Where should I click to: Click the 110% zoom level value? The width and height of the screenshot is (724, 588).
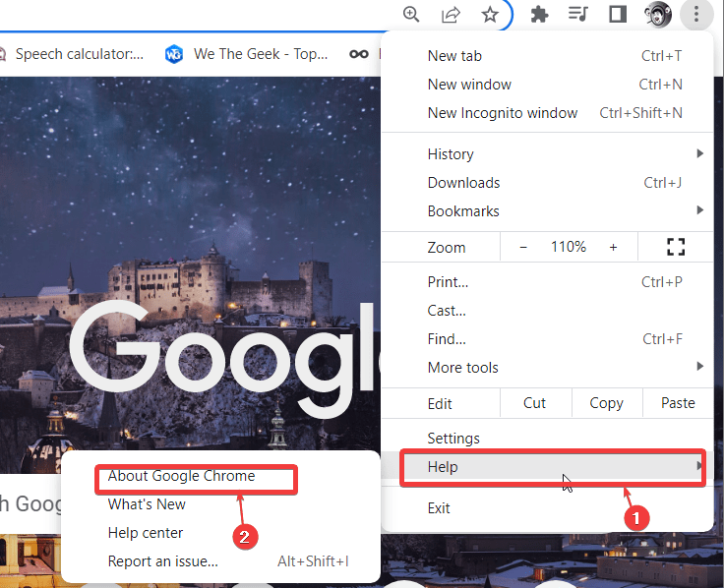(x=569, y=247)
